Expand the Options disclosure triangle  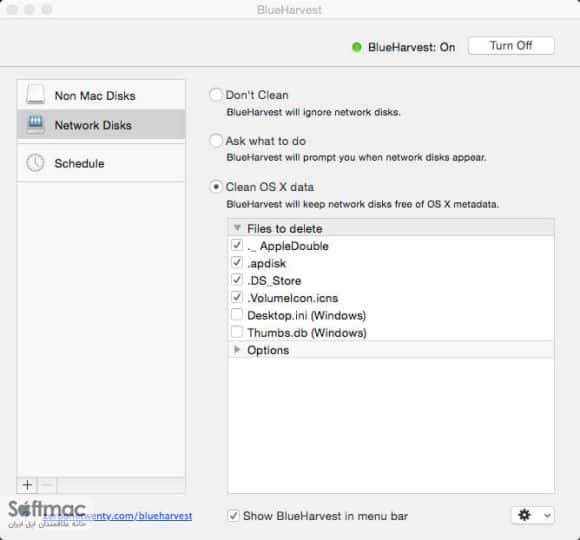237,350
